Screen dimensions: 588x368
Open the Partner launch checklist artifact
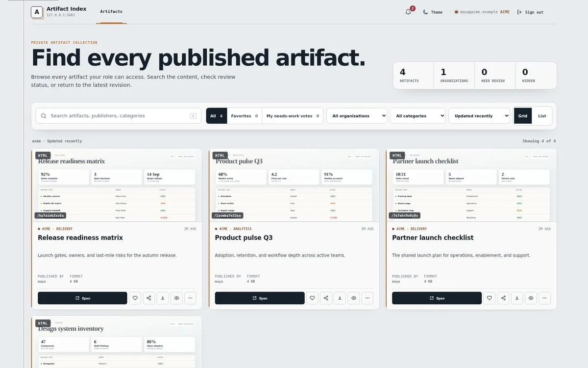[x=437, y=298]
